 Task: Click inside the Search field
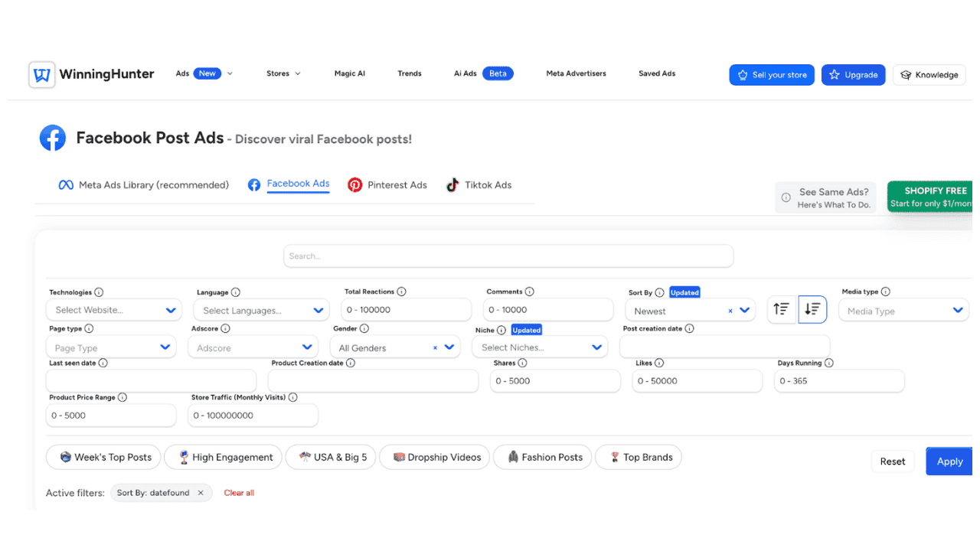point(508,256)
